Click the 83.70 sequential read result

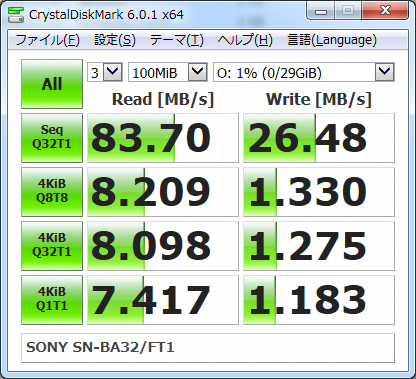pos(163,138)
